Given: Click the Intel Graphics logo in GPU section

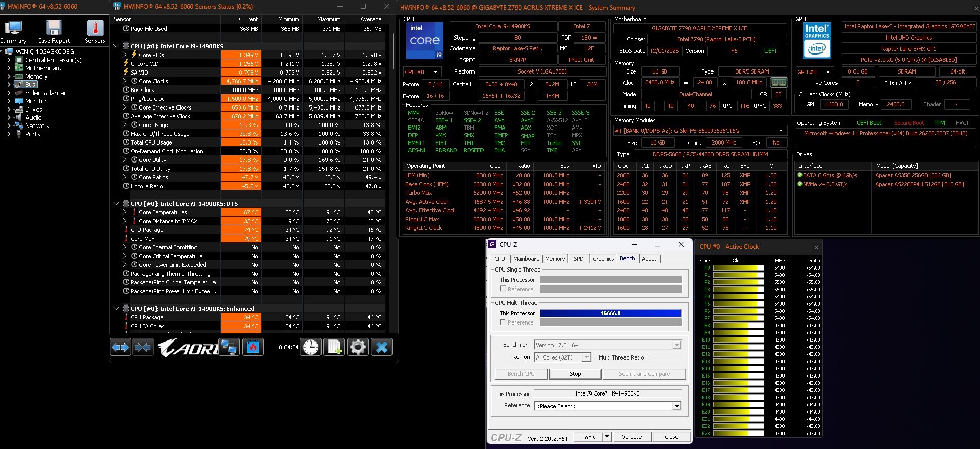Looking at the screenshot, I should coord(817,40).
